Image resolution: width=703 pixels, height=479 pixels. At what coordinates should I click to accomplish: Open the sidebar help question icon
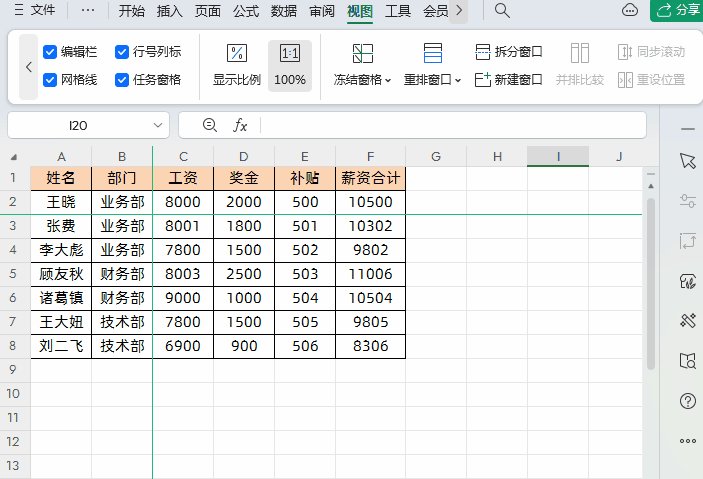pyautogui.click(x=687, y=401)
